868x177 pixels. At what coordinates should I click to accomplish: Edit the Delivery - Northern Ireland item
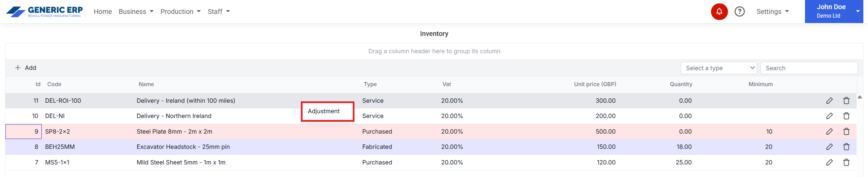click(829, 116)
